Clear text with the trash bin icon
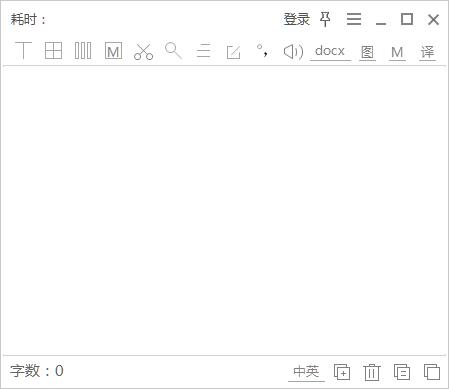 (372, 372)
